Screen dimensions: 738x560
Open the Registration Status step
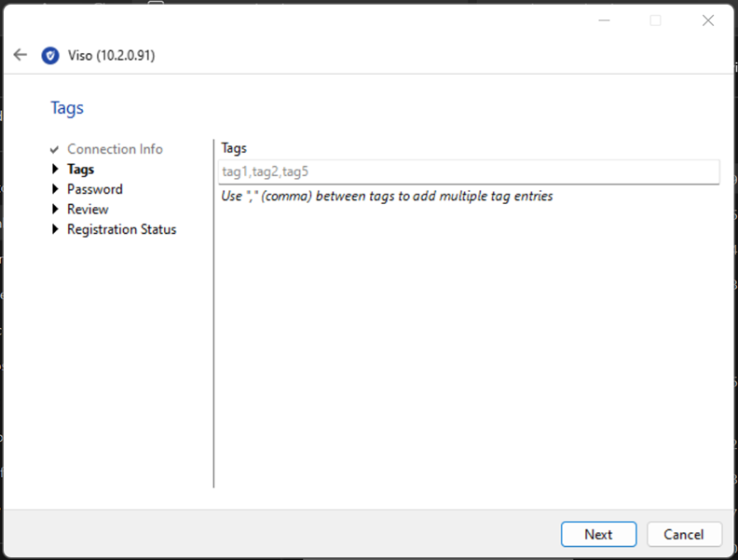coord(121,229)
